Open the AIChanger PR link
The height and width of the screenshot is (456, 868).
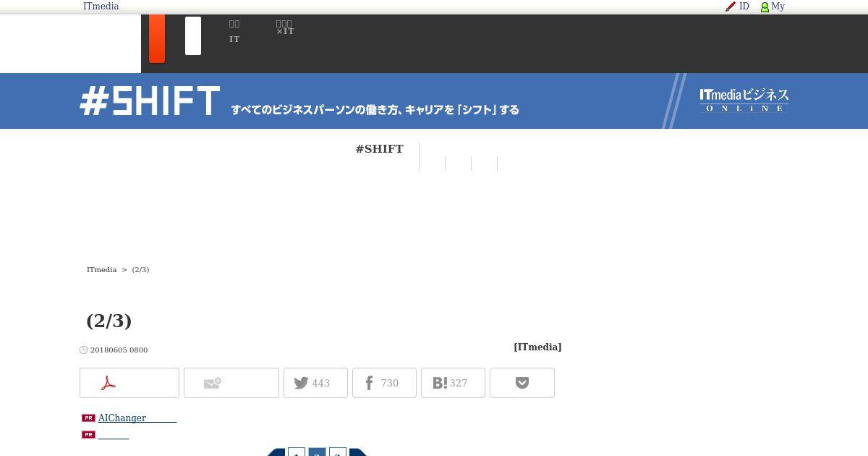point(137,418)
